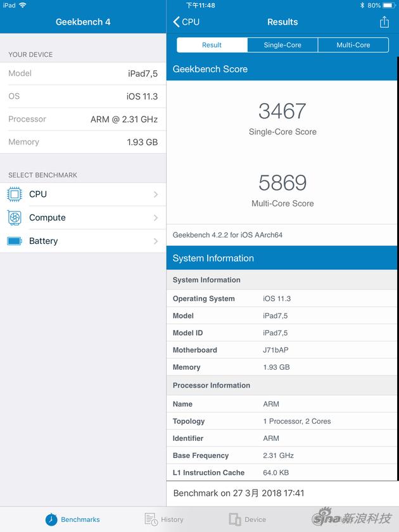The image size is (399, 532).
Task: Tap the clock time 11:48
Action: [201, 5]
